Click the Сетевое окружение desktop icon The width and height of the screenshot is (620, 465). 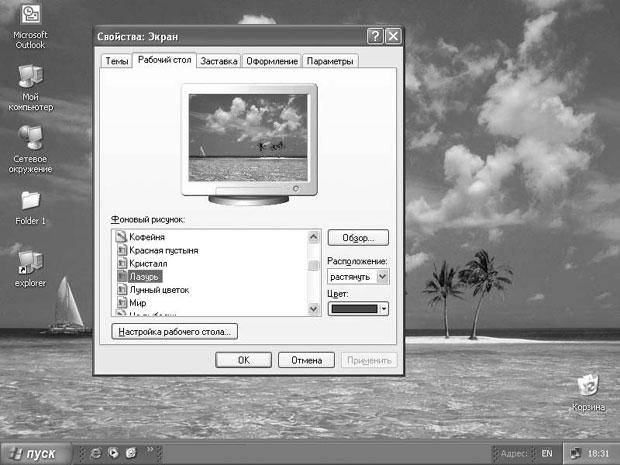(31, 139)
